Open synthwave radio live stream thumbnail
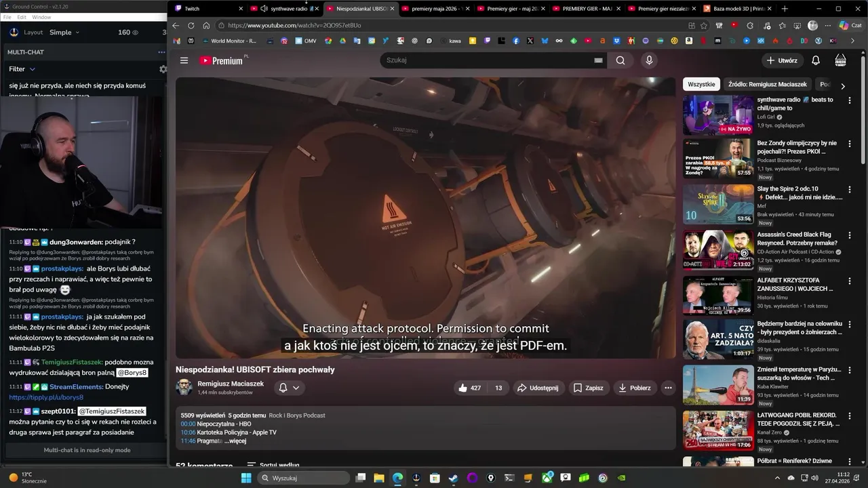868x488 pixels. (x=718, y=115)
